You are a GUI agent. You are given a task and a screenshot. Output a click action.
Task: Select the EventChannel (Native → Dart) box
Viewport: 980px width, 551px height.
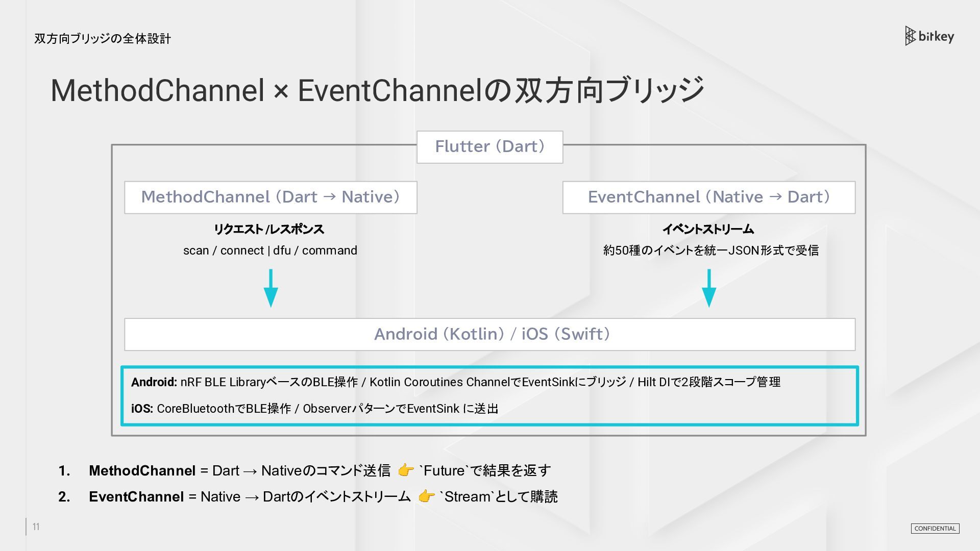(x=709, y=197)
